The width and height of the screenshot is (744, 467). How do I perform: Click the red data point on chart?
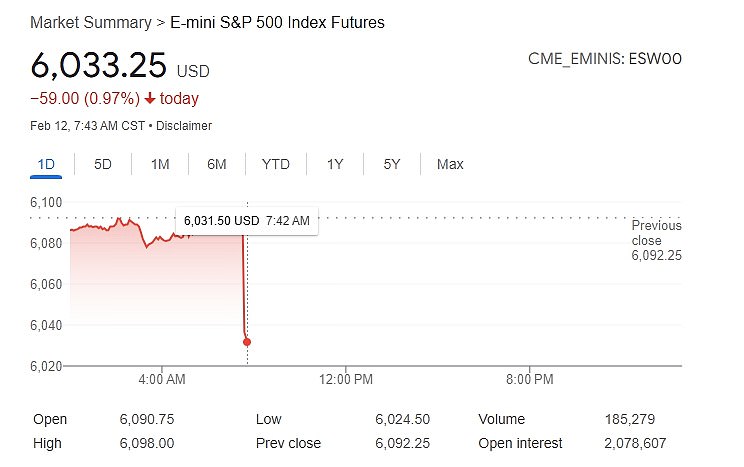pyautogui.click(x=247, y=342)
